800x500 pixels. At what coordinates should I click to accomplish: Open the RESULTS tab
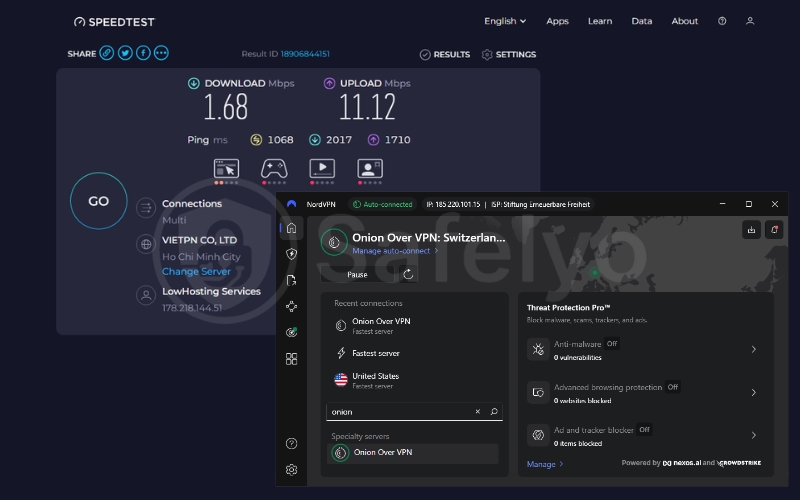(x=444, y=54)
